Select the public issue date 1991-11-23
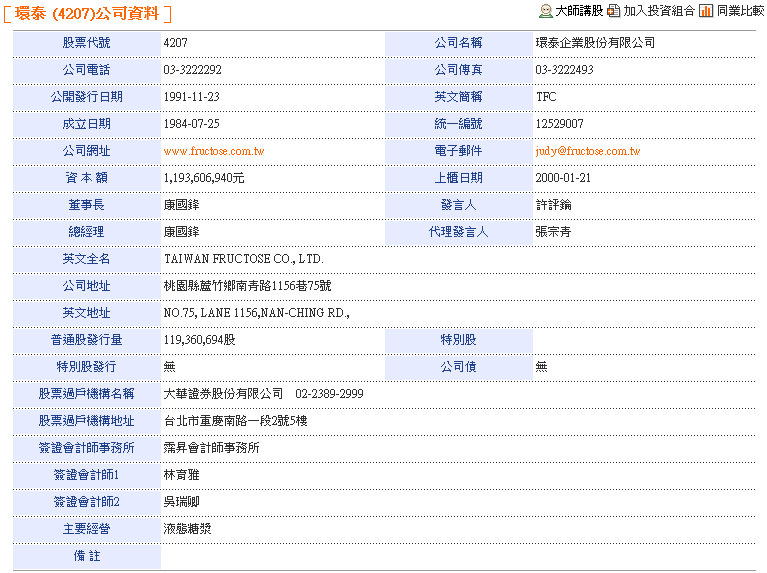 pyautogui.click(x=191, y=97)
